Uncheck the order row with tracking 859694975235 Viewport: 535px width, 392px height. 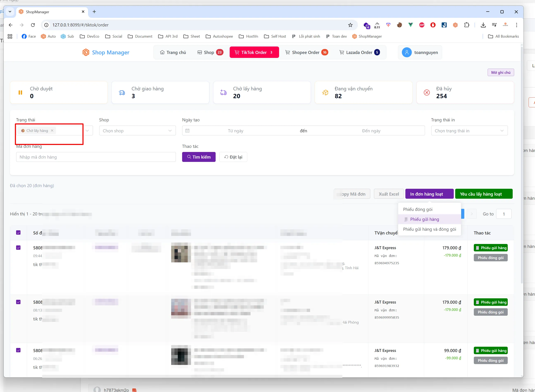tap(18, 247)
